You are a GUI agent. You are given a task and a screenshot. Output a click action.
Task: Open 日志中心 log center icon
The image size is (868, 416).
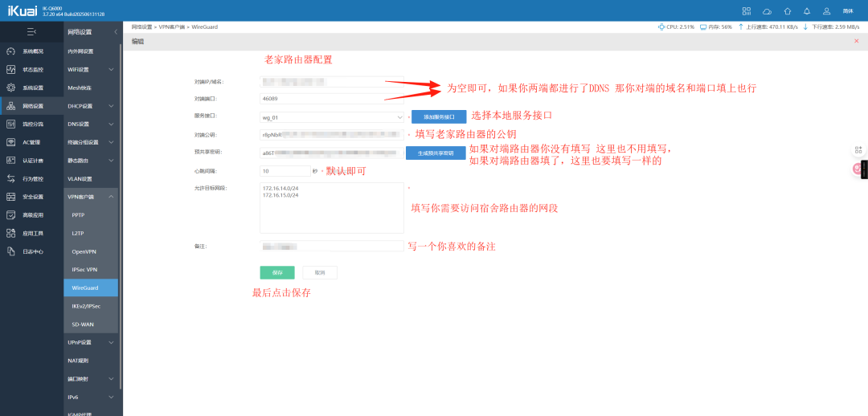[10, 251]
